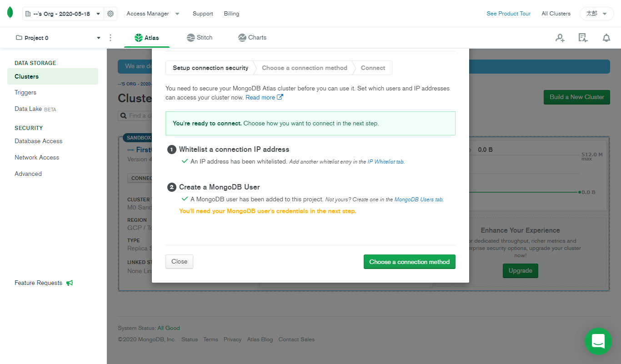Click the Build a New Cluster button
Image resolution: width=621 pixels, height=364 pixels.
click(x=577, y=97)
